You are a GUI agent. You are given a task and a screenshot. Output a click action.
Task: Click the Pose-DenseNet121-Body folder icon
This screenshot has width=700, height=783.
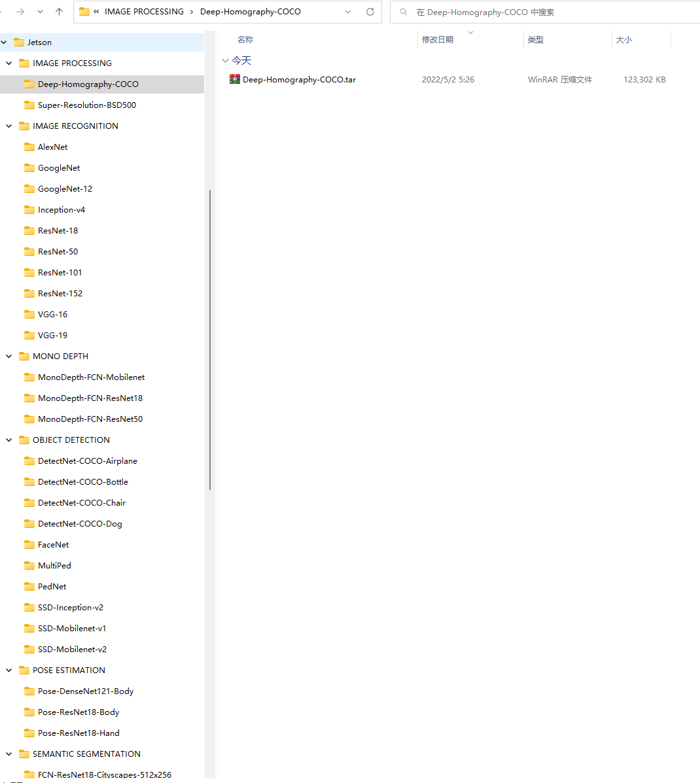pyautogui.click(x=29, y=691)
